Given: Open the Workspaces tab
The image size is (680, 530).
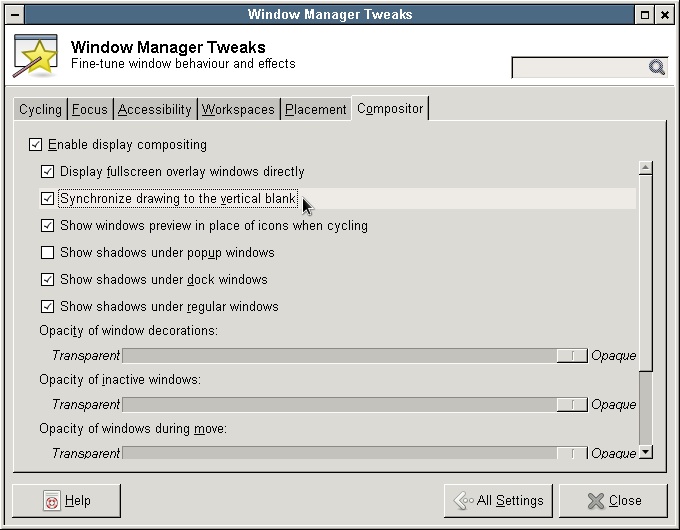Looking at the screenshot, I should [238, 110].
